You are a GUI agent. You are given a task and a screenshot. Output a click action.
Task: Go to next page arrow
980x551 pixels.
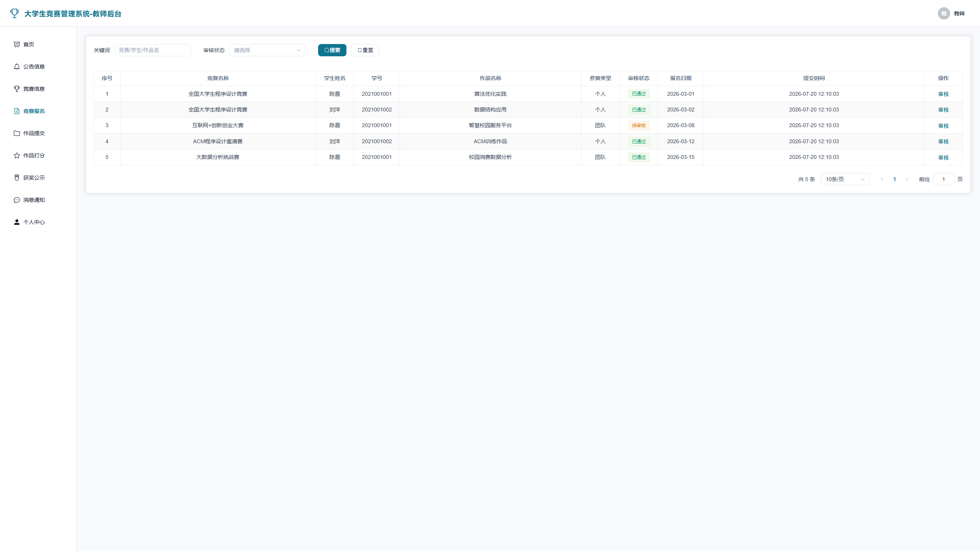907,179
